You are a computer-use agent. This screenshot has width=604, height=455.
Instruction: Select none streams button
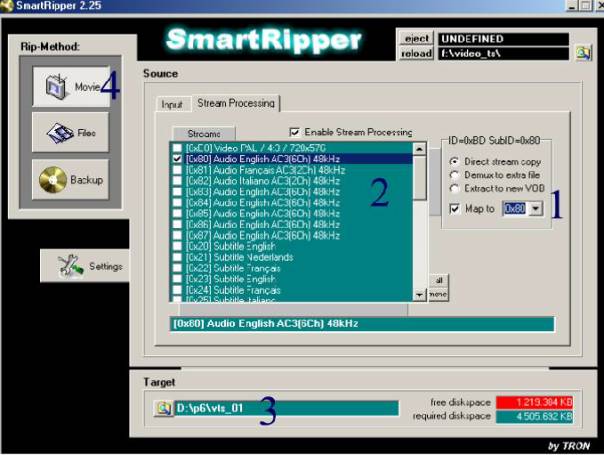click(439, 294)
